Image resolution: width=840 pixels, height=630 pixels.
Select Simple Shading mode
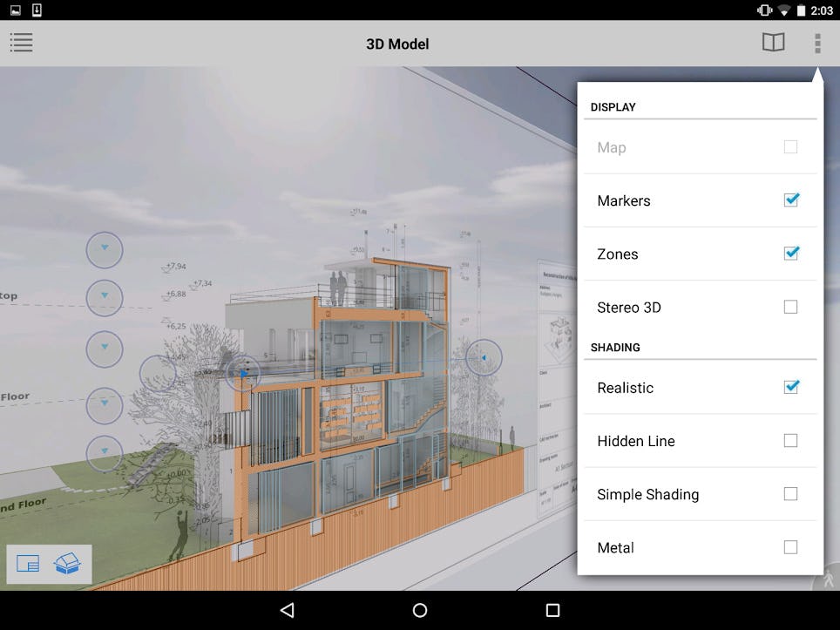790,494
